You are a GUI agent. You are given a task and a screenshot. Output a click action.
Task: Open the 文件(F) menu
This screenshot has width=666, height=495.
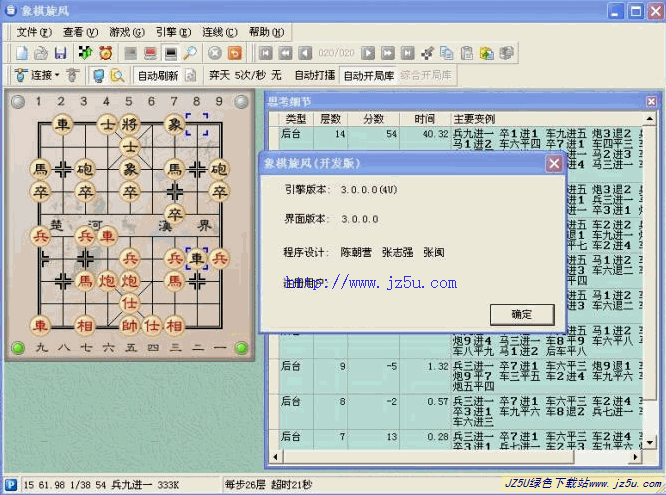(x=34, y=32)
